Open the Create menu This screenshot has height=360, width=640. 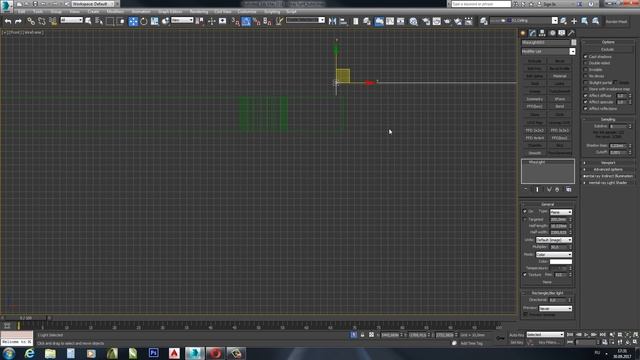tap(93, 12)
